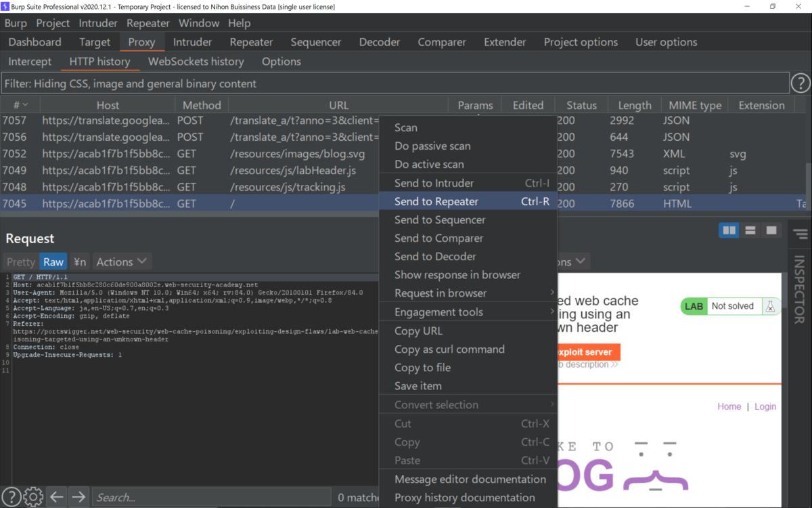Open the Project menu
Image resolution: width=812 pixels, height=508 pixels.
53,23
